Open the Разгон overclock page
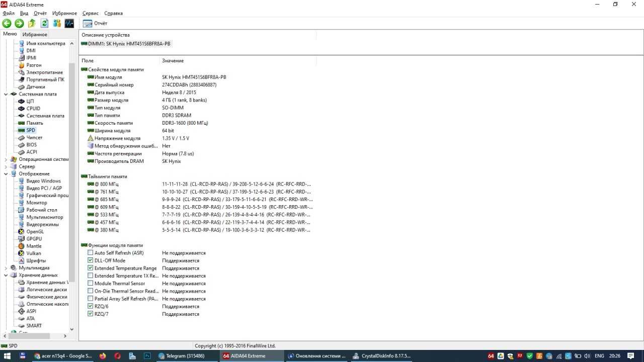The image size is (644, 362). pos(34,65)
